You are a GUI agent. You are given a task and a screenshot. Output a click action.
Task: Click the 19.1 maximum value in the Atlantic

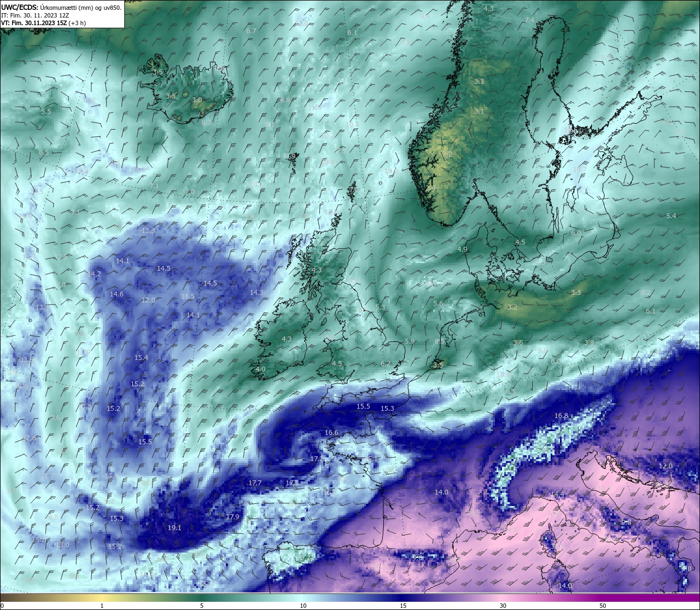174,528
